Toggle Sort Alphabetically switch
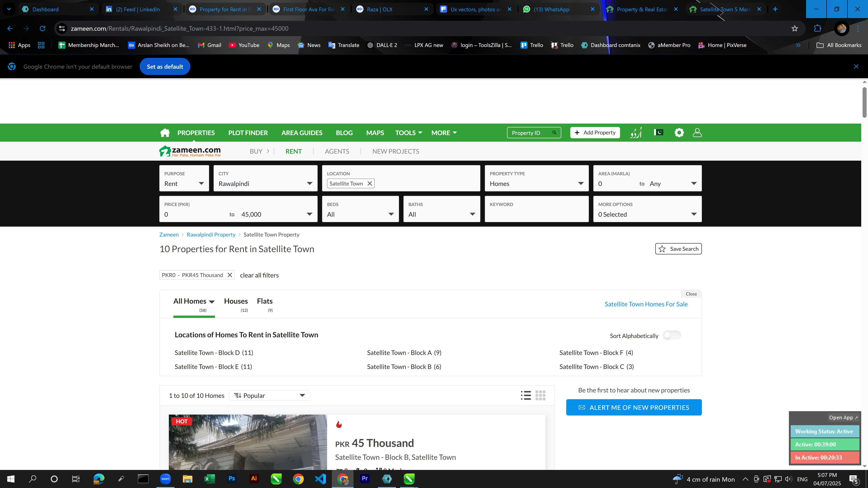 pyautogui.click(x=672, y=335)
